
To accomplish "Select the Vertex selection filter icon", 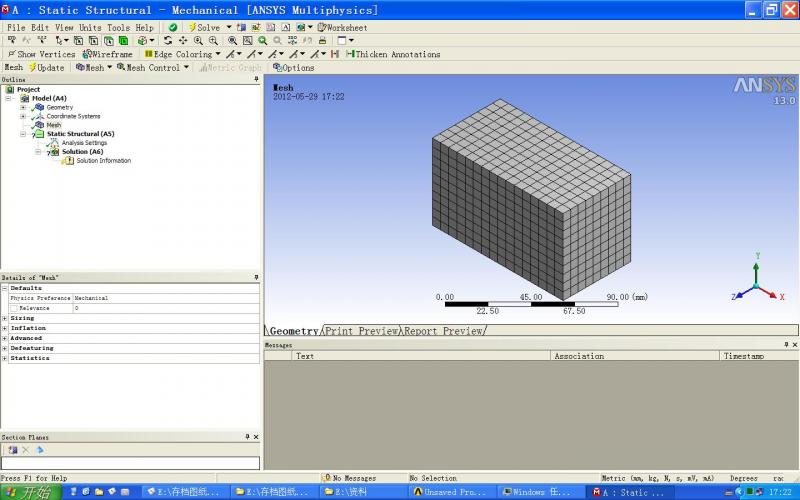I will 79,40.
